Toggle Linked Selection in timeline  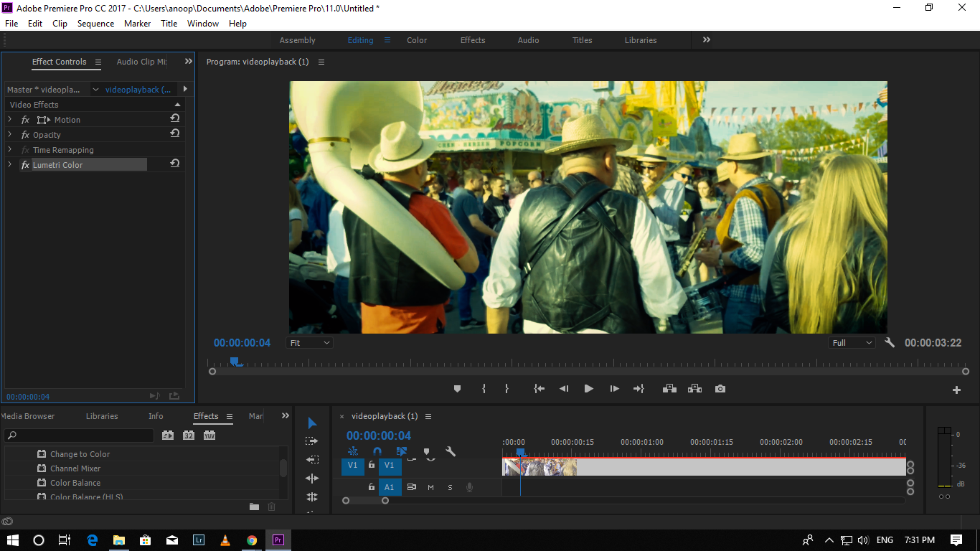coord(402,451)
